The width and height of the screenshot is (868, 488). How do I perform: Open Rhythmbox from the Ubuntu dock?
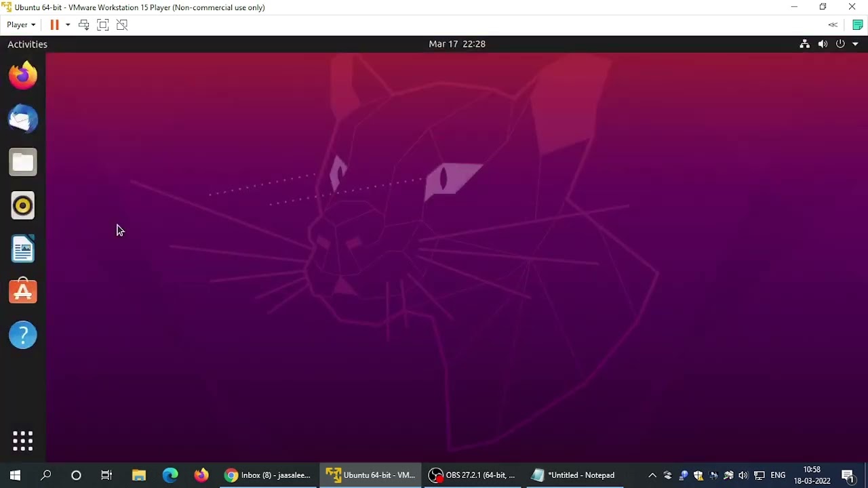23,205
